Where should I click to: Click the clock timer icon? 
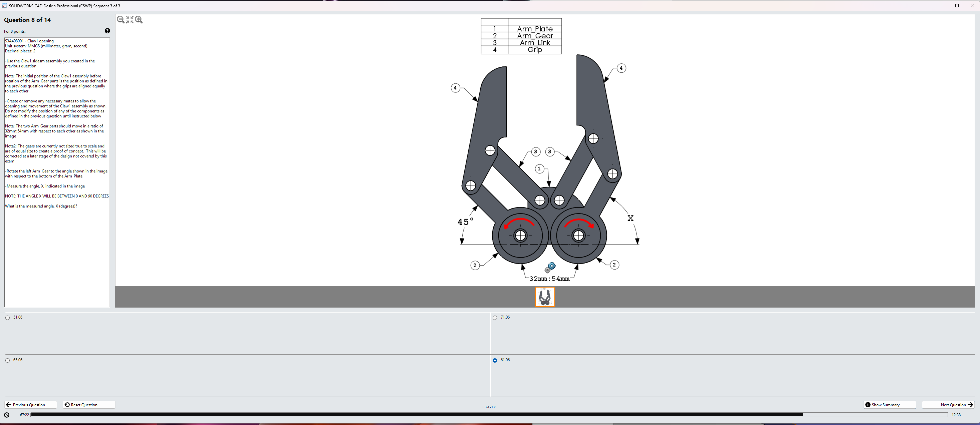7,415
